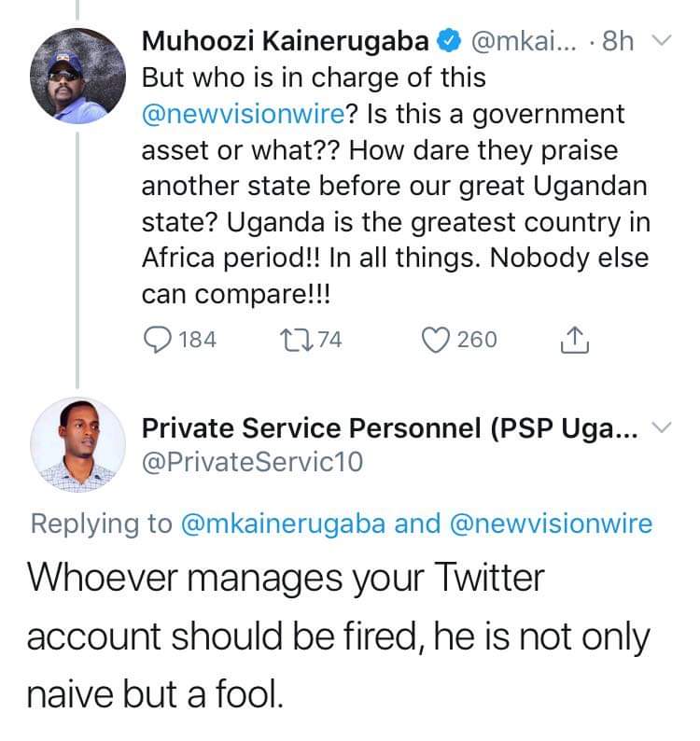
Task: Click the Muhoozi Kainerugaba display name
Action: pyautogui.click(x=286, y=41)
